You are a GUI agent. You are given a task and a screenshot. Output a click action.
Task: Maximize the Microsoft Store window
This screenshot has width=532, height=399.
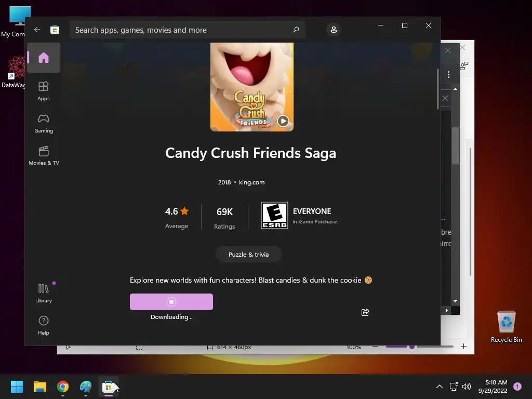click(x=404, y=25)
